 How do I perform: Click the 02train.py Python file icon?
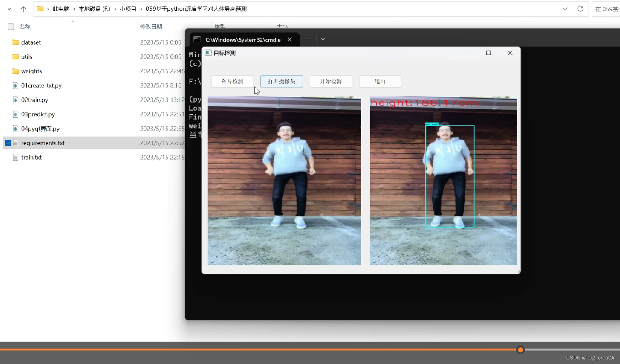(15, 100)
